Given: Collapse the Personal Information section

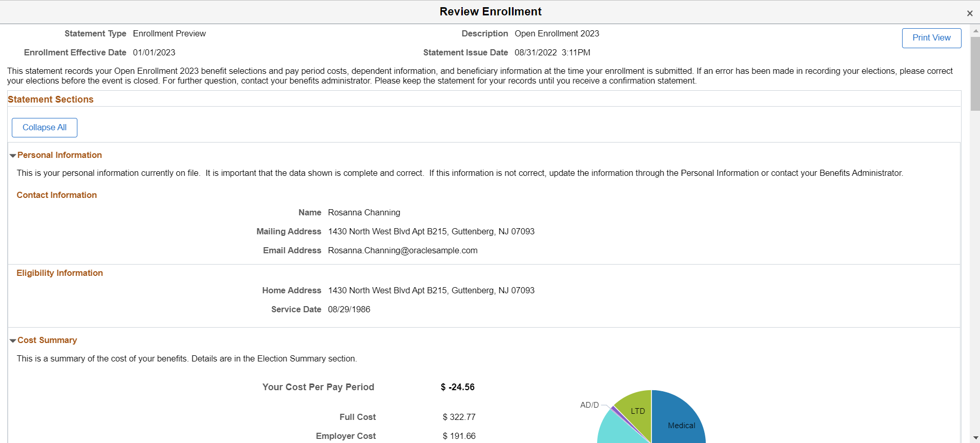Looking at the screenshot, I should [13, 155].
